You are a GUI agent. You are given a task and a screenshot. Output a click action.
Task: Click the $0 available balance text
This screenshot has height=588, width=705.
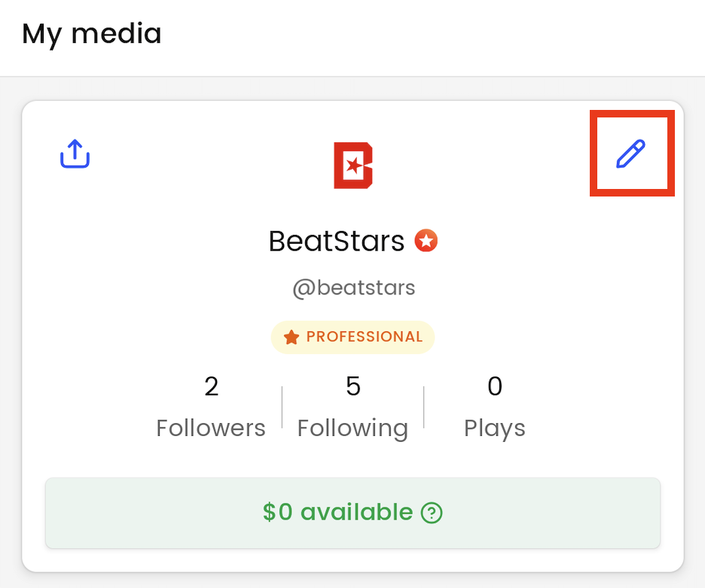pos(337,513)
